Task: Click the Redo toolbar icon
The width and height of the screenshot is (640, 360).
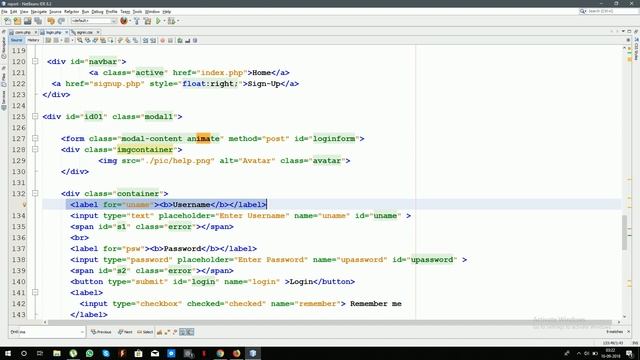Action: pos(61,21)
